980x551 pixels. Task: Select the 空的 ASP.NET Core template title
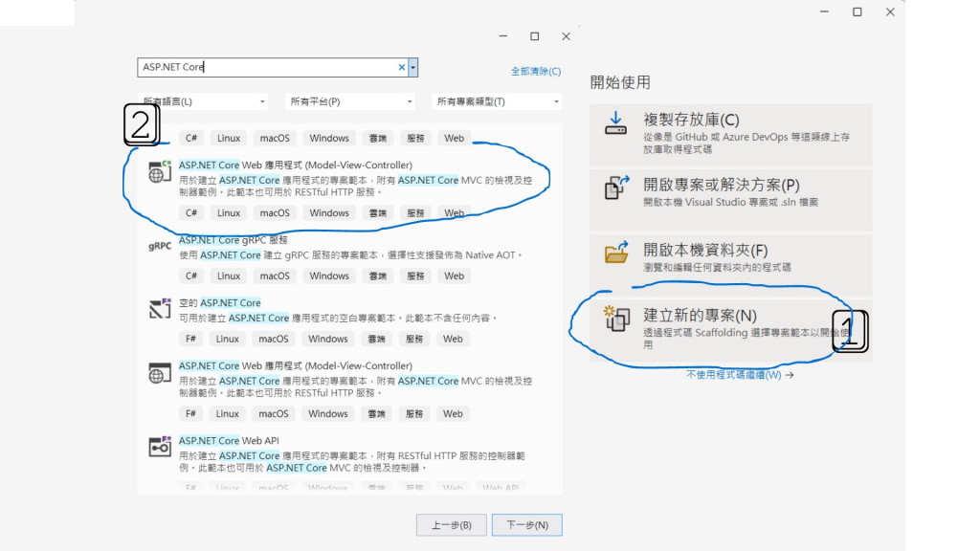coord(220,302)
